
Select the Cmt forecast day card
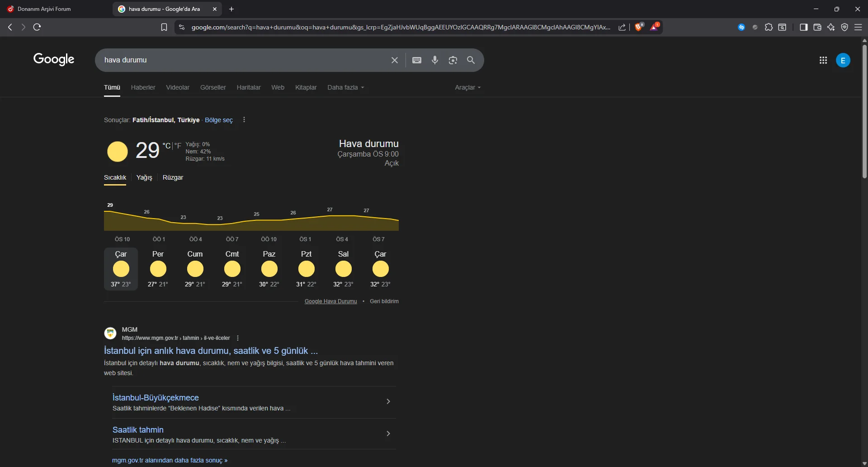point(232,269)
